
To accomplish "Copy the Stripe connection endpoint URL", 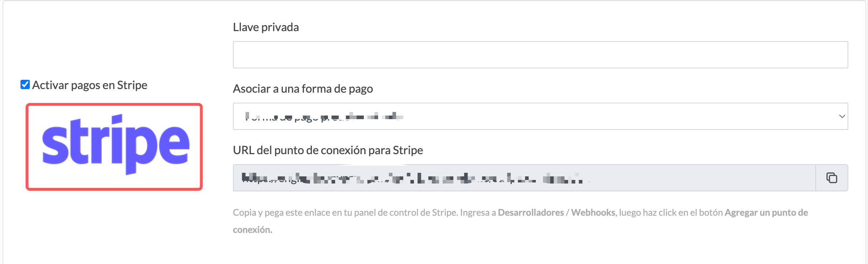I will pyautogui.click(x=831, y=178).
